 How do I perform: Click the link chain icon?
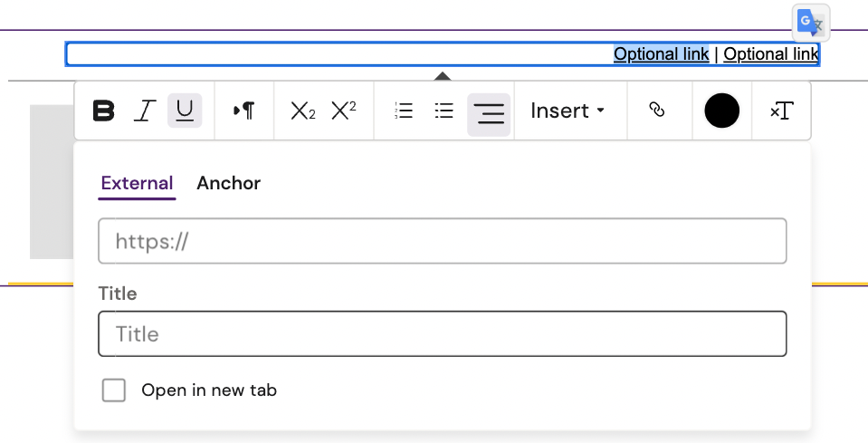[657, 111]
